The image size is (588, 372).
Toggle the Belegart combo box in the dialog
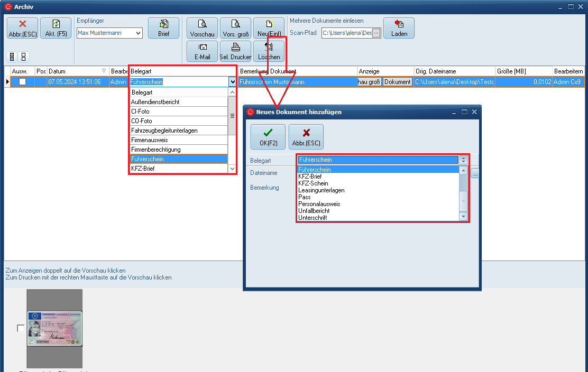(x=464, y=160)
